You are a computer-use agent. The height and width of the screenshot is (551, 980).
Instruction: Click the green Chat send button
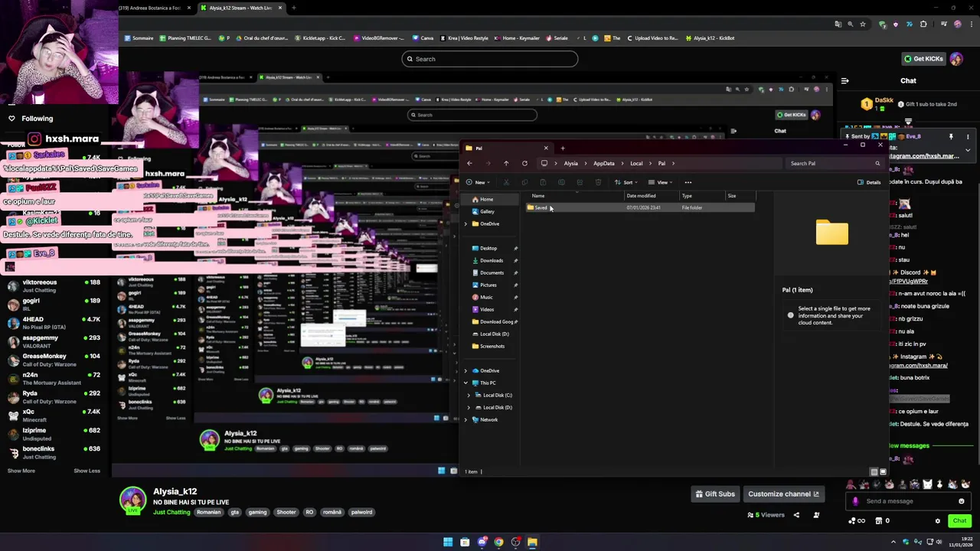(x=959, y=521)
